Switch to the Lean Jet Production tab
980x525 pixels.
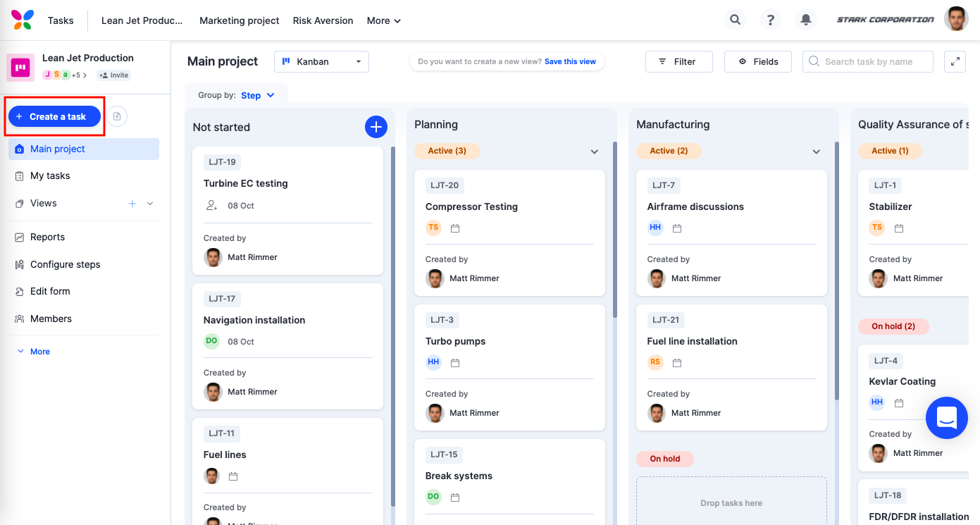click(142, 20)
